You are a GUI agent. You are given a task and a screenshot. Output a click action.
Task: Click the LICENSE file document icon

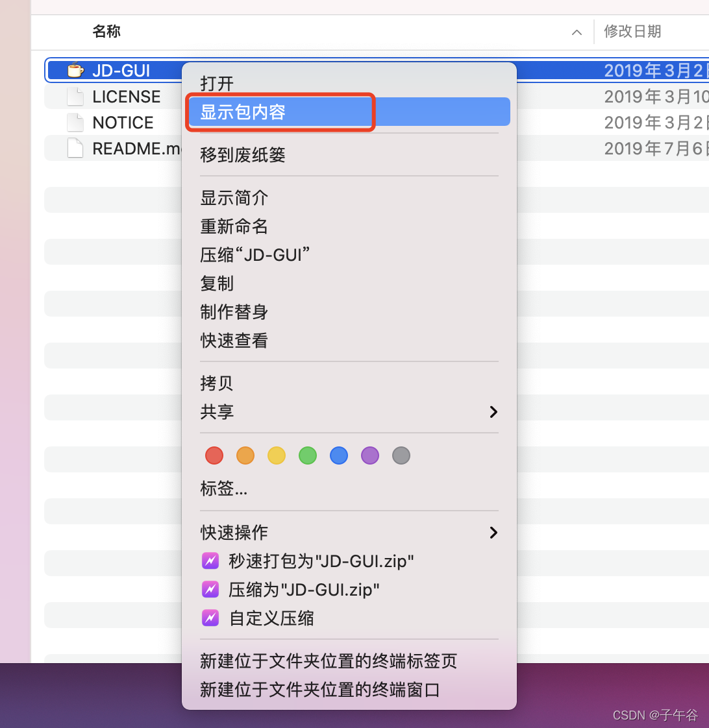(75, 96)
